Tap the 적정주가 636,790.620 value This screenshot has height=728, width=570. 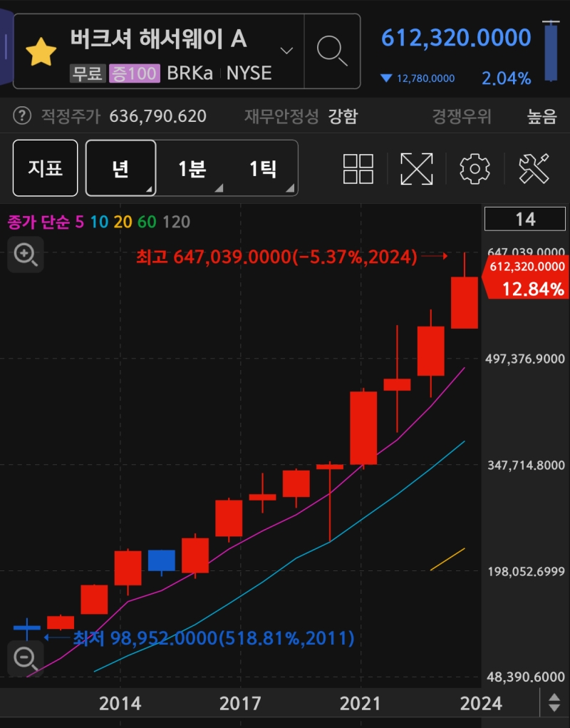(157, 116)
